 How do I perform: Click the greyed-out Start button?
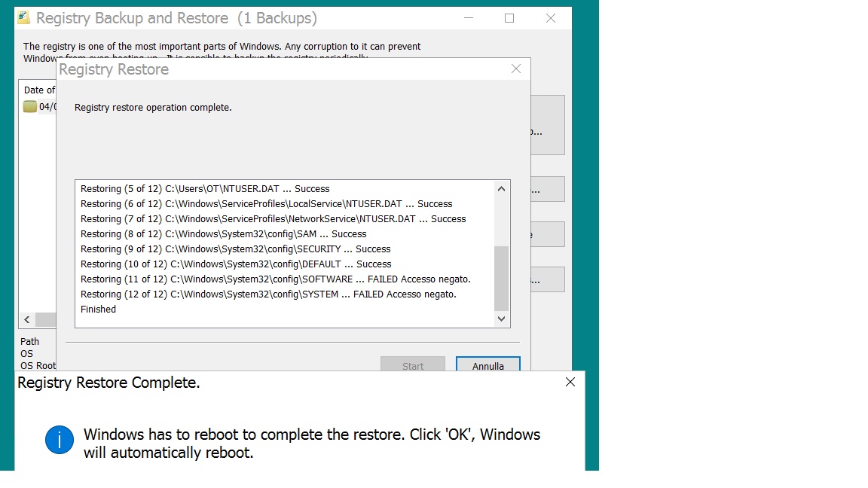pyautogui.click(x=412, y=366)
